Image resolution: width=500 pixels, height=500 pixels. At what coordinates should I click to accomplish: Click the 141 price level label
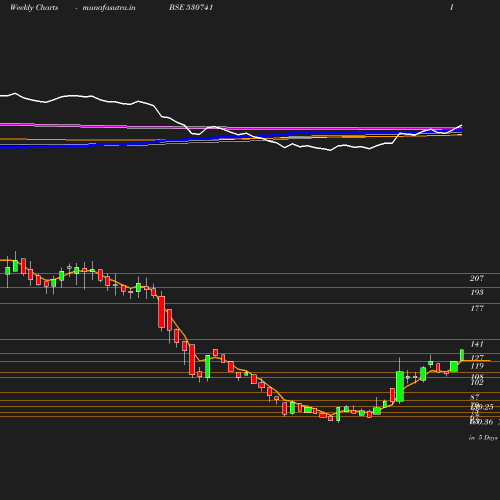click(x=477, y=344)
